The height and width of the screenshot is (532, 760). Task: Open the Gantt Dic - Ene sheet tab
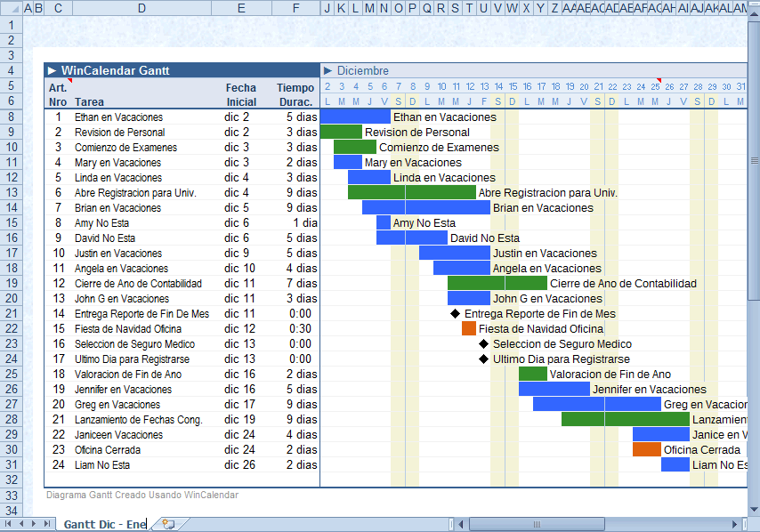tap(104, 524)
